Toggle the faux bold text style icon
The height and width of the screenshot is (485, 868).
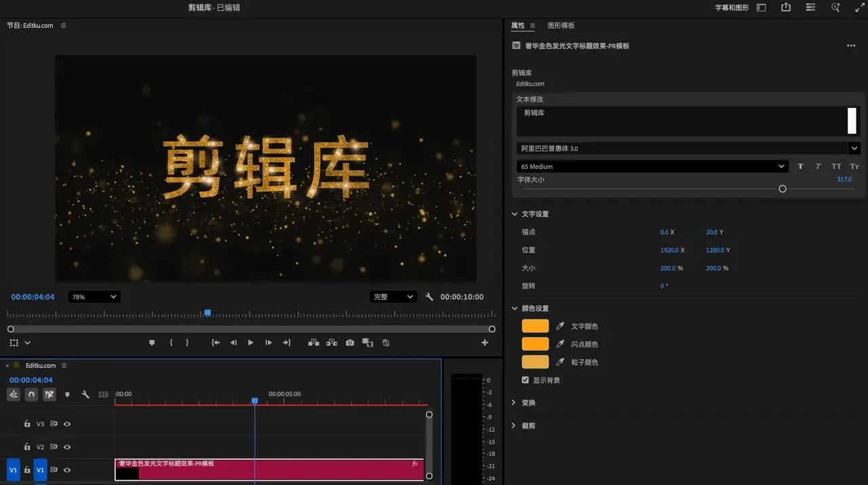pyautogui.click(x=800, y=166)
